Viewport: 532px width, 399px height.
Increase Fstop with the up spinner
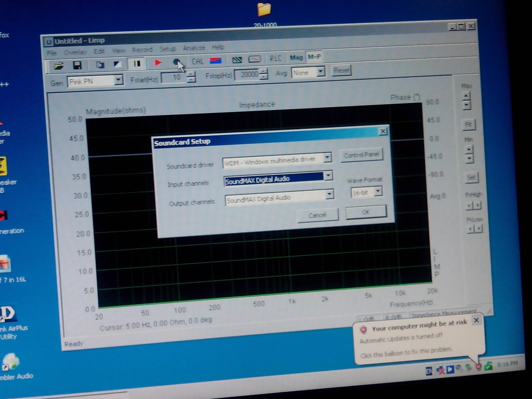264,72
